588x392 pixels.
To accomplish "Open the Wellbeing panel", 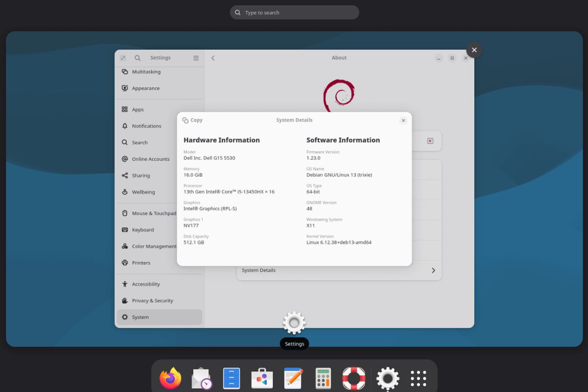I will (159, 192).
